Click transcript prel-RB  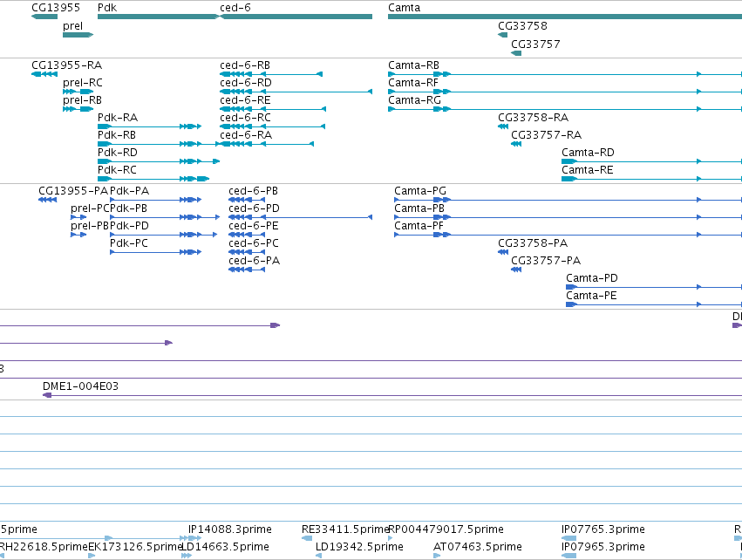click(82, 100)
